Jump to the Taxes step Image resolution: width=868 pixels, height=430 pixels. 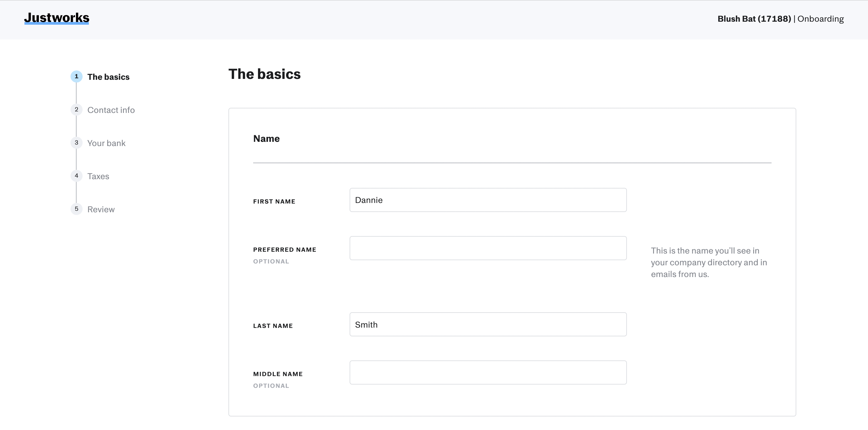point(98,176)
